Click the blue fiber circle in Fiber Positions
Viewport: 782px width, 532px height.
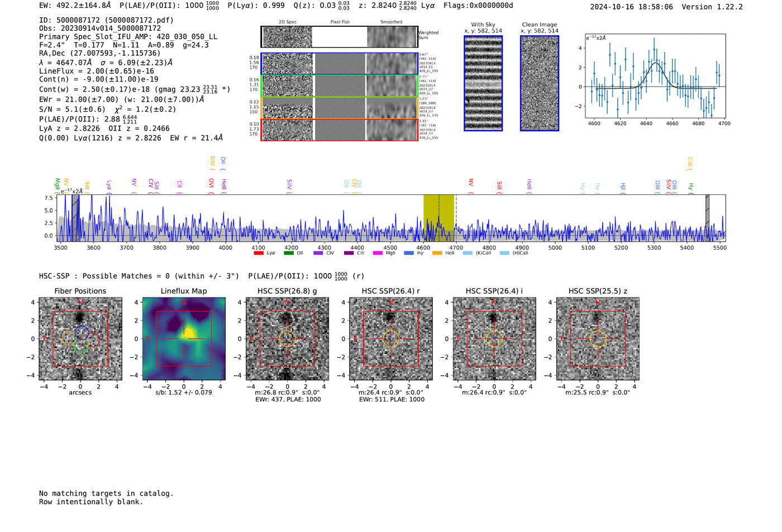(82, 333)
